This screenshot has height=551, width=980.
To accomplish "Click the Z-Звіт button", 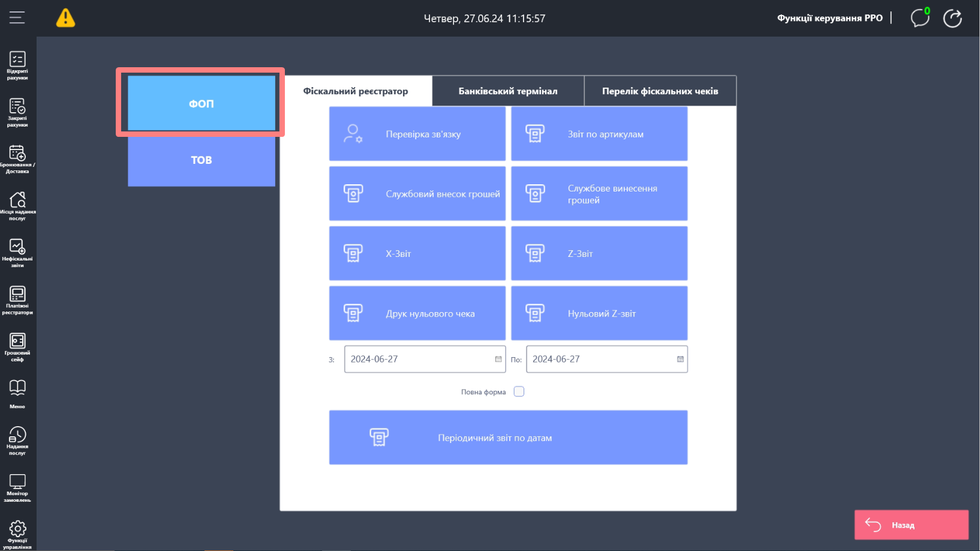I will tap(599, 253).
